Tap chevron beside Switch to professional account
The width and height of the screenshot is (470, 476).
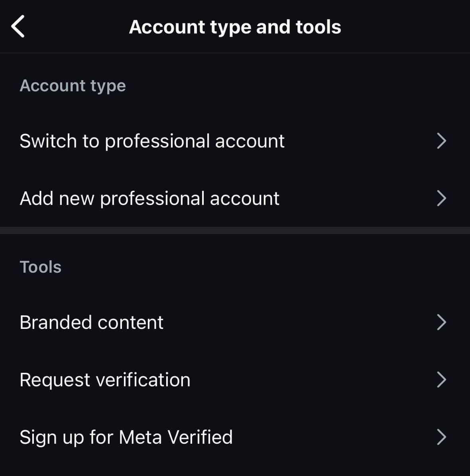click(441, 141)
